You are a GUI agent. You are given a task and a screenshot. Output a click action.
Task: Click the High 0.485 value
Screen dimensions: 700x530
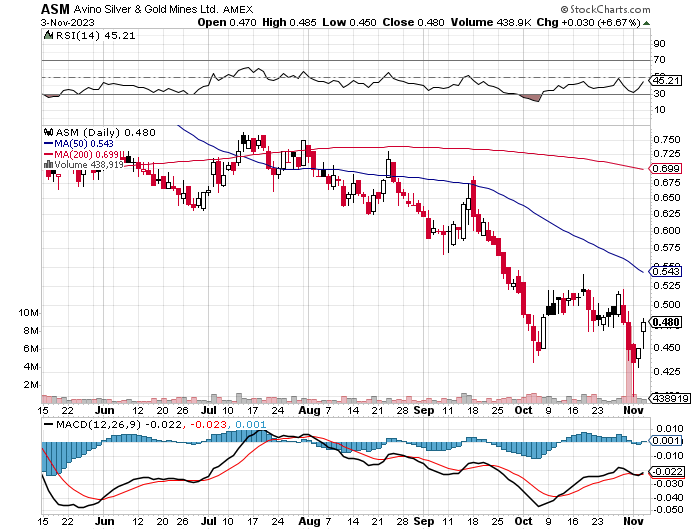(x=289, y=22)
